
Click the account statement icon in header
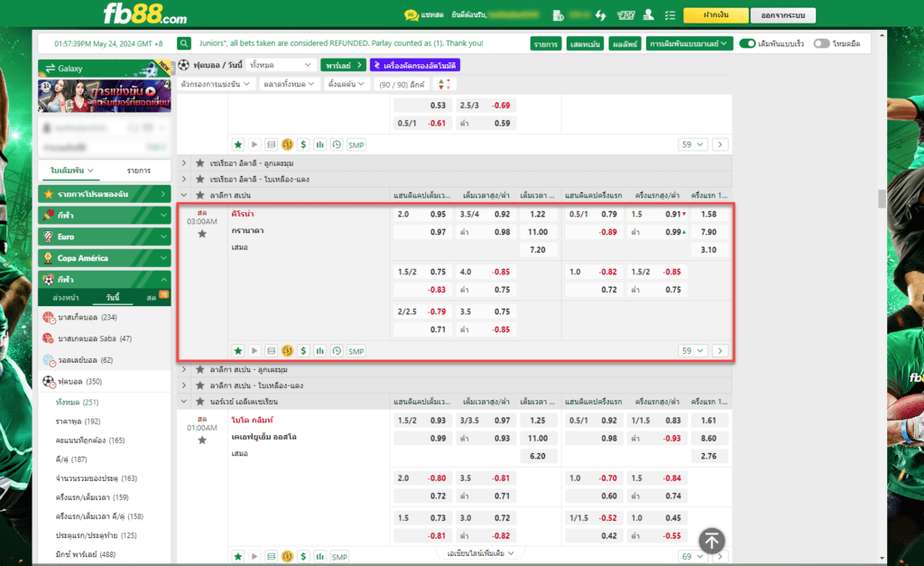tap(558, 15)
